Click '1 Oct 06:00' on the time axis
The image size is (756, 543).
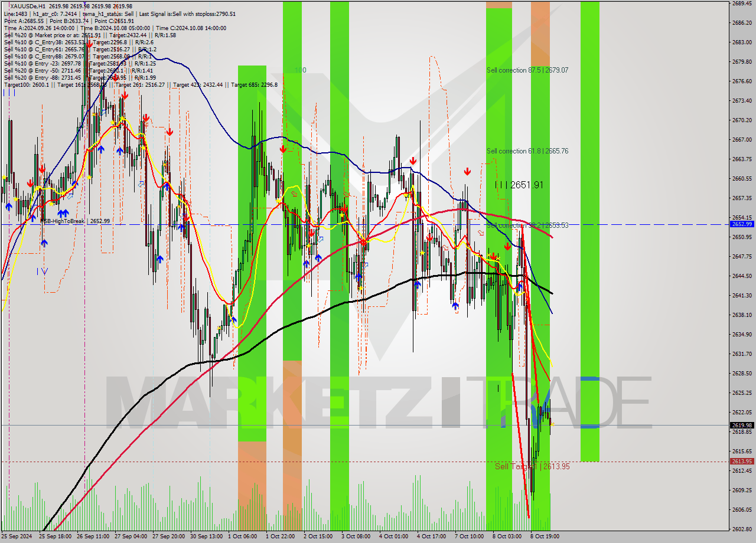[243, 537]
